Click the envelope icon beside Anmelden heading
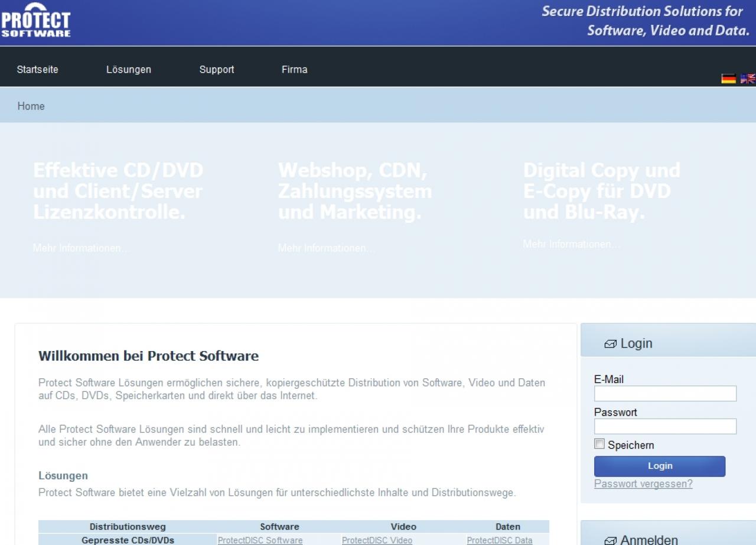 (610, 540)
